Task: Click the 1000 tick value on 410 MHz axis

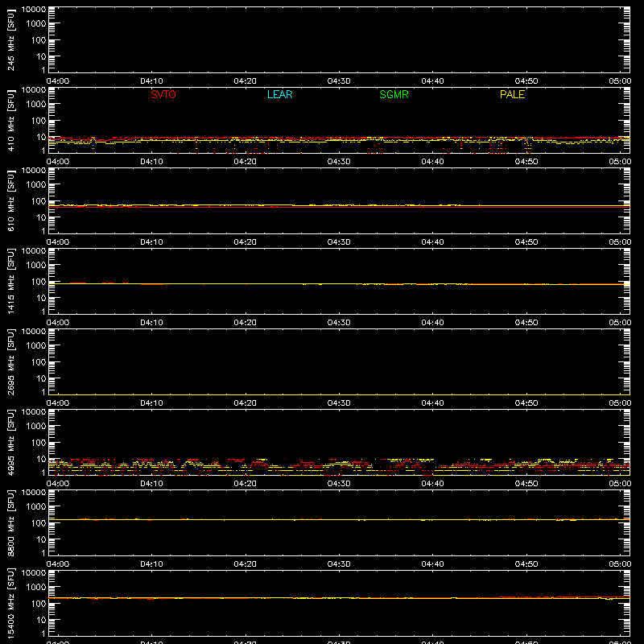Action: click(36, 105)
